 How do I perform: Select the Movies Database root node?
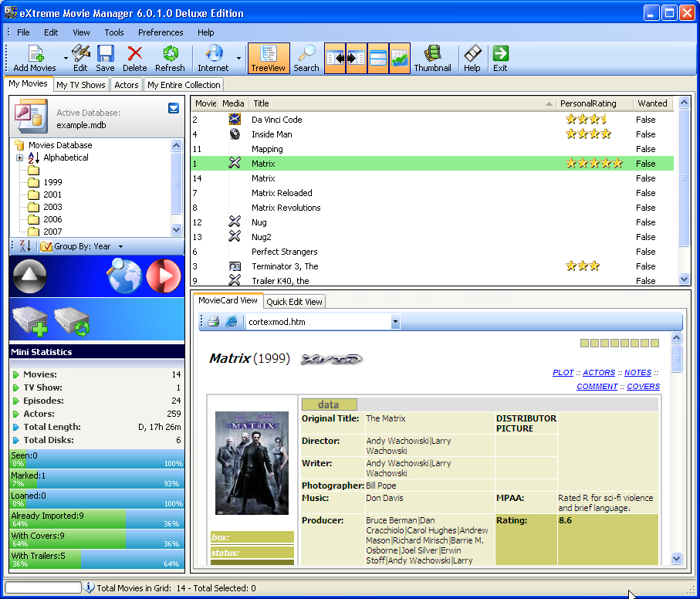pos(53,145)
